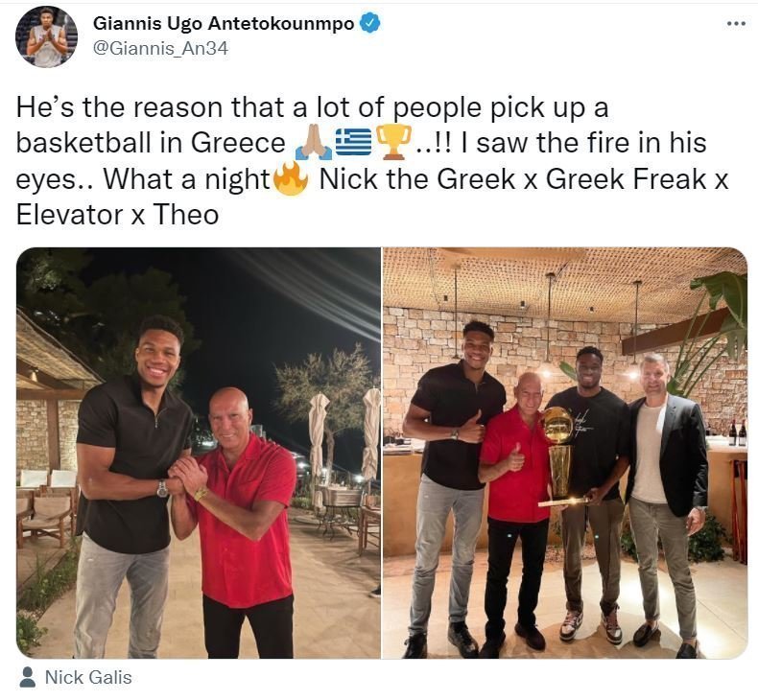Click the folded hands emoji

tap(313, 143)
